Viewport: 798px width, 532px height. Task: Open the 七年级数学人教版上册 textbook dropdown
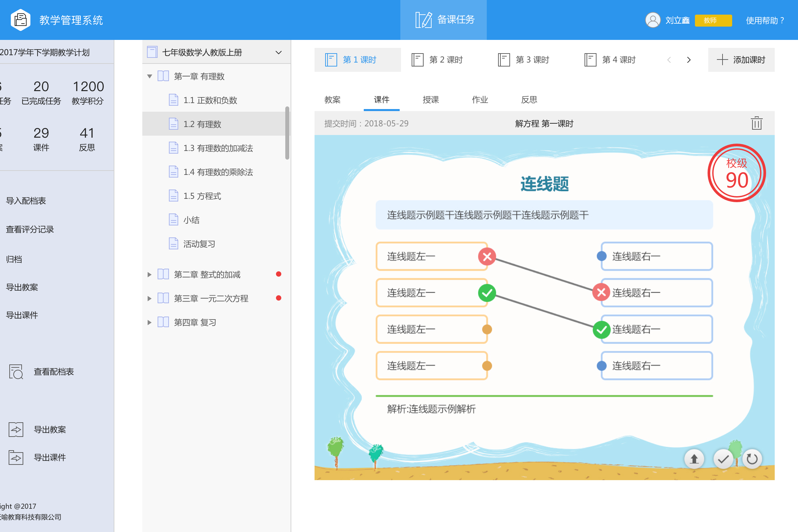pyautogui.click(x=278, y=53)
